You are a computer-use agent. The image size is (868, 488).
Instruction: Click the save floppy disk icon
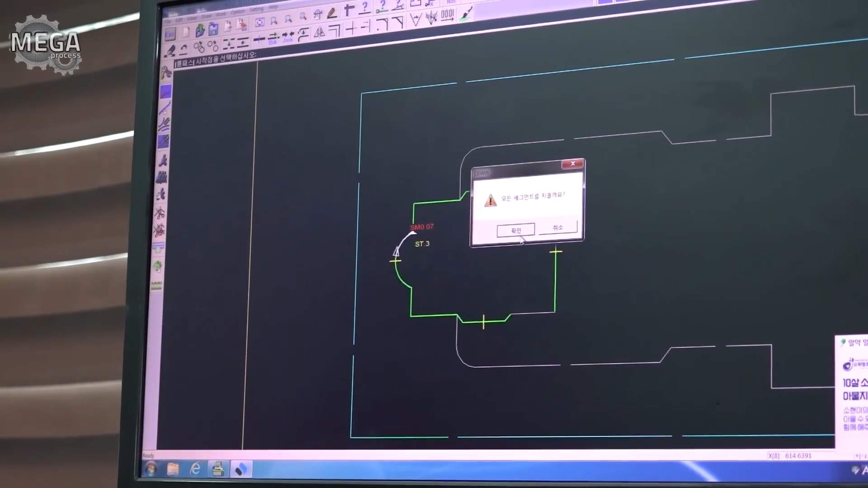click(x=213, y=29)
